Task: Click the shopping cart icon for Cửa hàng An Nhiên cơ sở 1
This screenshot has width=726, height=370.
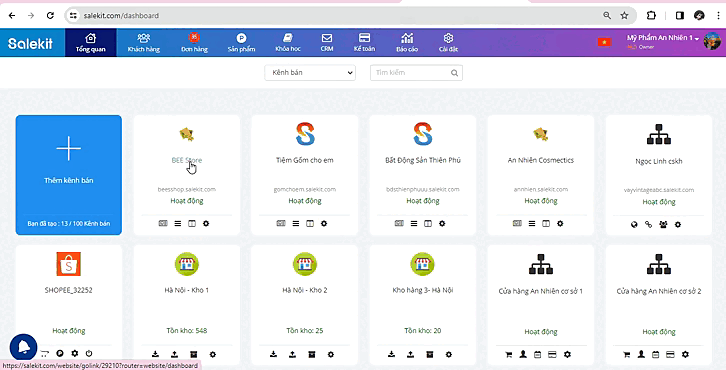Action: pos(509,354)
